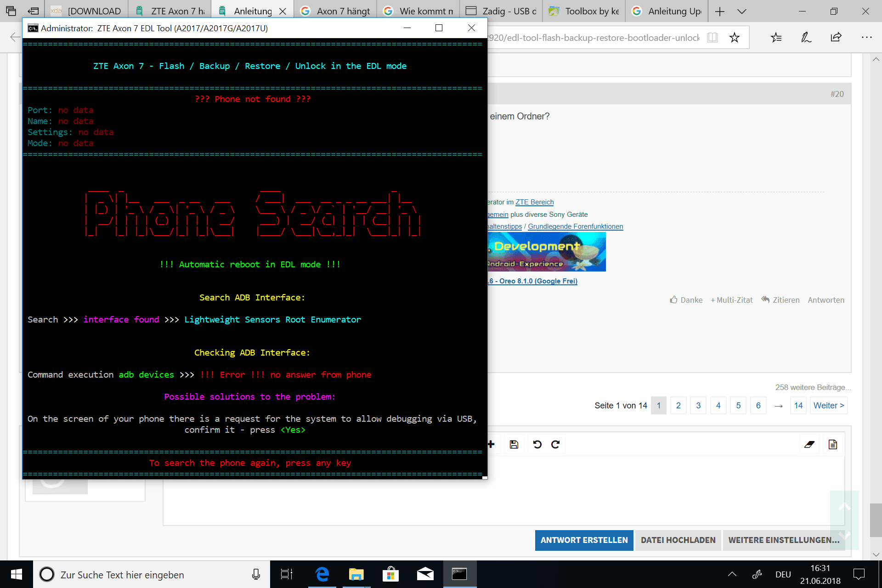This screenshot has height=588, width=882.
Task: Switch to the Anleitung Up tab
Action: point(666,11)
